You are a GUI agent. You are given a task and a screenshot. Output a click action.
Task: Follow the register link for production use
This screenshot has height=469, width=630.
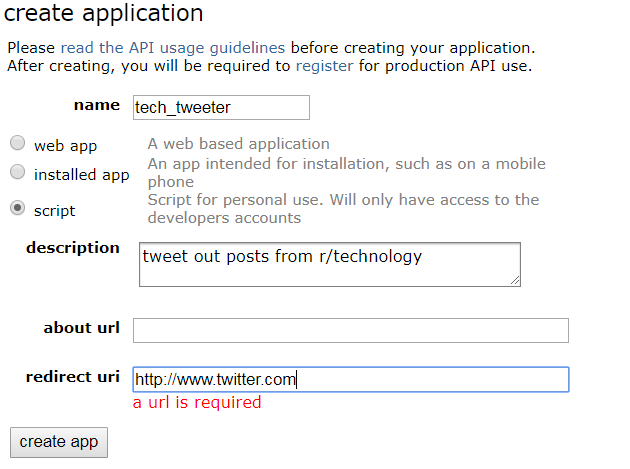[324, 67]
